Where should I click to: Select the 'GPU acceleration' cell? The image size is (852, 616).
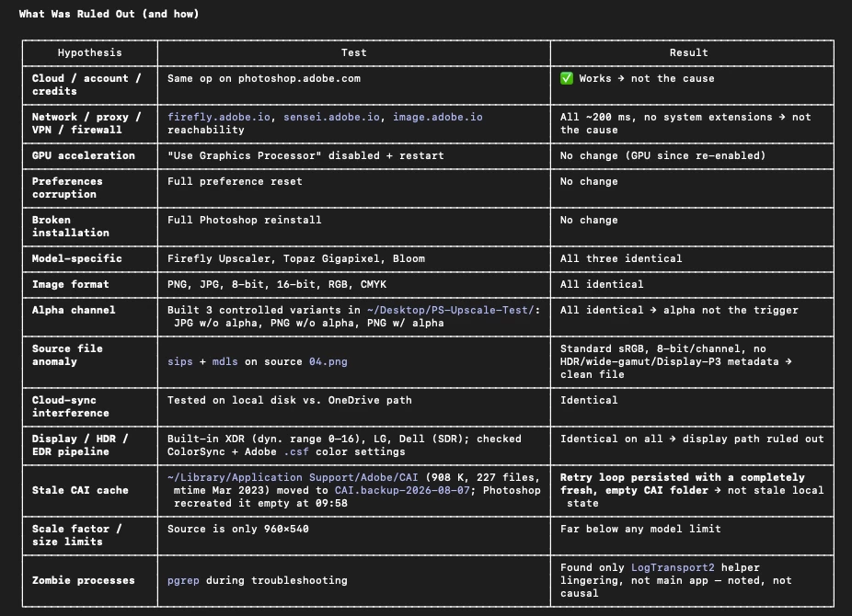(x=89, y=155)
